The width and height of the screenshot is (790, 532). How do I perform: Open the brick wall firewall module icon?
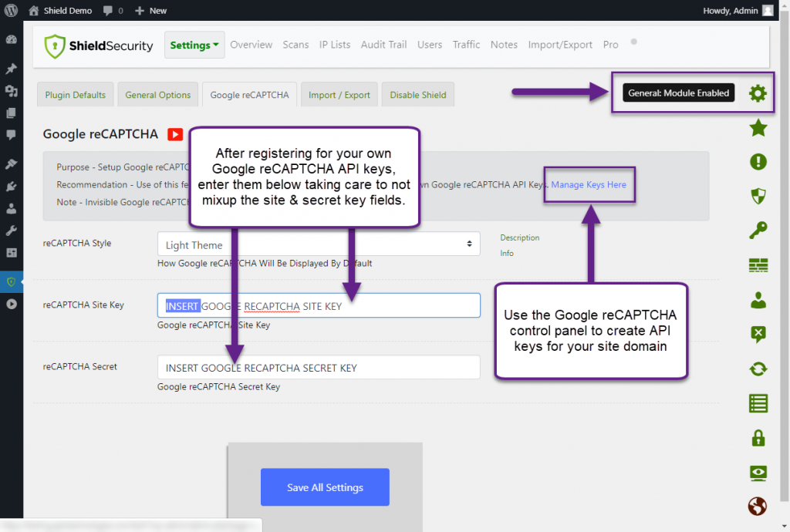(758, 264)
